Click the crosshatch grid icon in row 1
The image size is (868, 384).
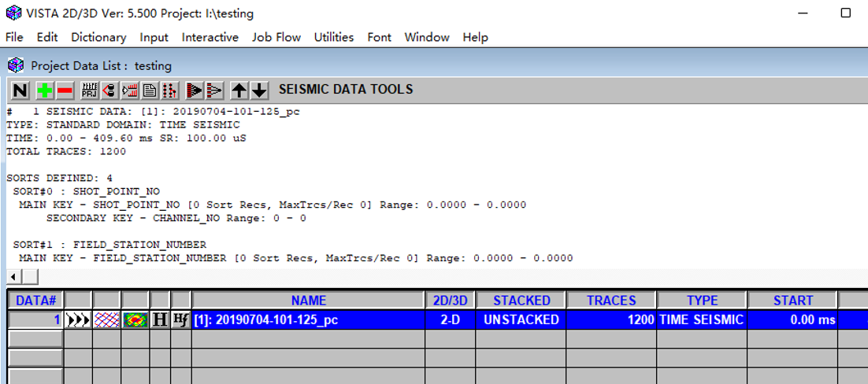click(106, 319)
